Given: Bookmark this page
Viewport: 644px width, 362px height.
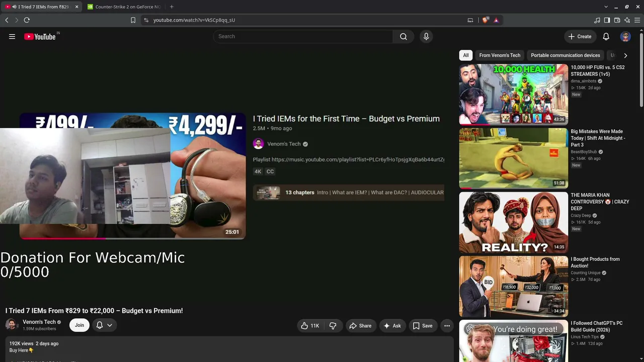Looking at the screenshot, I should click(x=133, y=20).
